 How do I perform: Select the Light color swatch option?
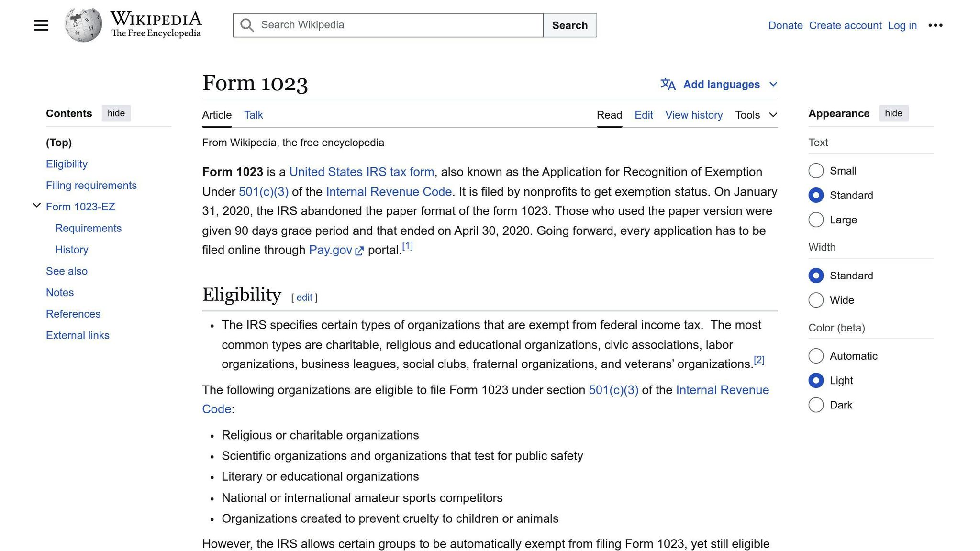coord(816,380)
